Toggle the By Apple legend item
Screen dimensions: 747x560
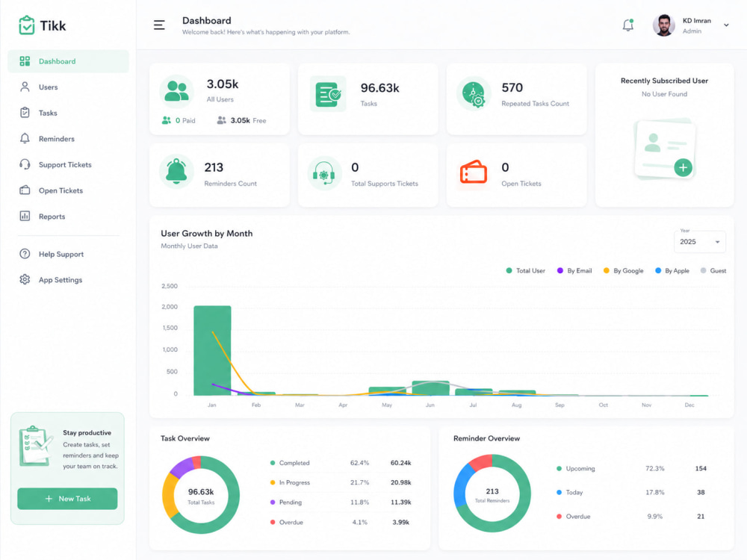tap(672, 270)
